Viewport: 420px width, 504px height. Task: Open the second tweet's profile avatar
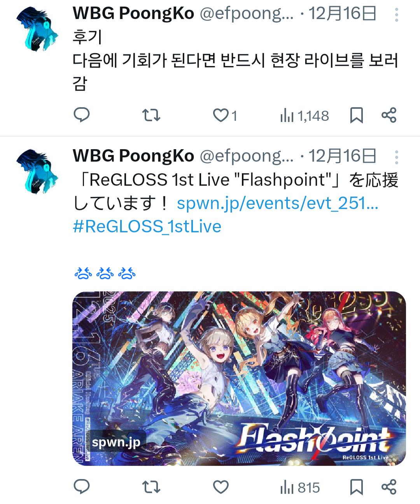(37, 172)
